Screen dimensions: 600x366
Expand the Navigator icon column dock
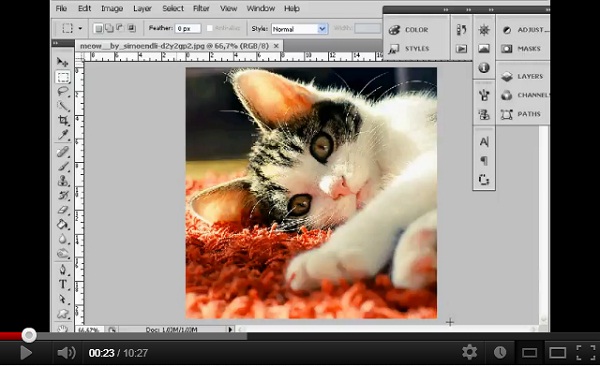pos(491,10)
